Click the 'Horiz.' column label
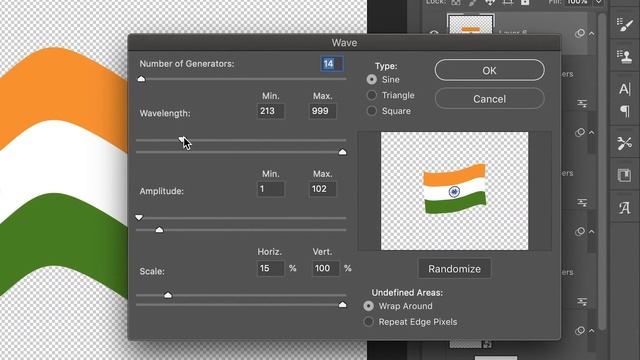The width and height of the screenshot is (640, 360). 269,252
